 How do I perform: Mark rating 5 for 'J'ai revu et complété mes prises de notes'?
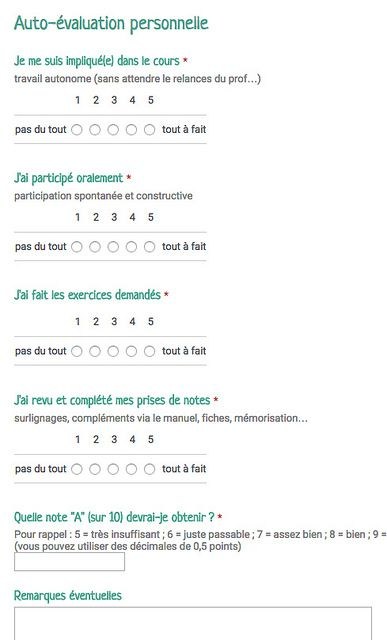pyautogui.click(x=149, y=469)
